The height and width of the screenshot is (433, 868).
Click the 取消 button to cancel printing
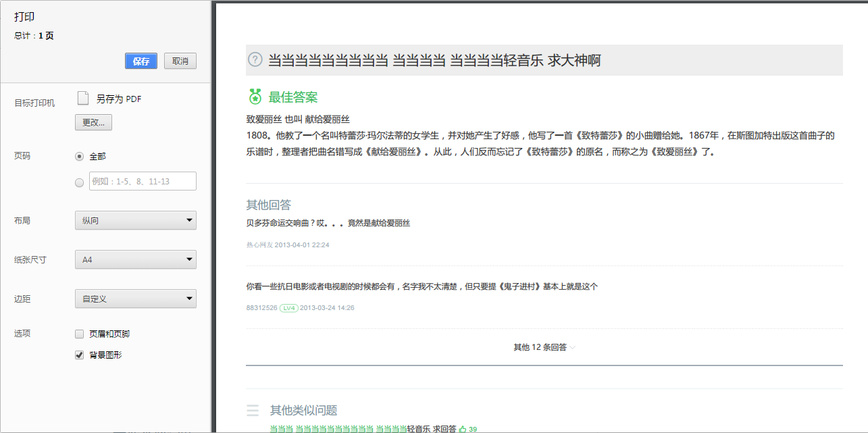180,61
